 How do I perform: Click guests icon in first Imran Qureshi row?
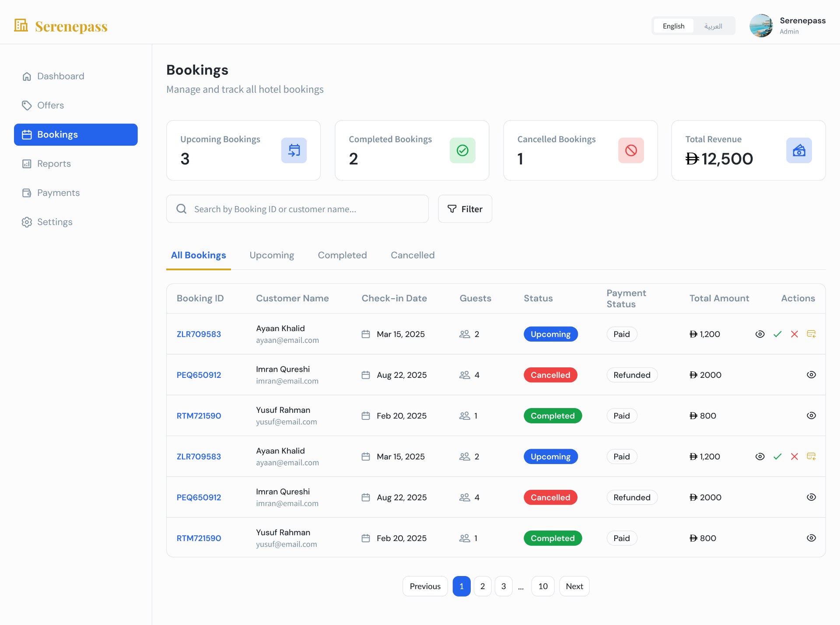[x=465, y=375]
